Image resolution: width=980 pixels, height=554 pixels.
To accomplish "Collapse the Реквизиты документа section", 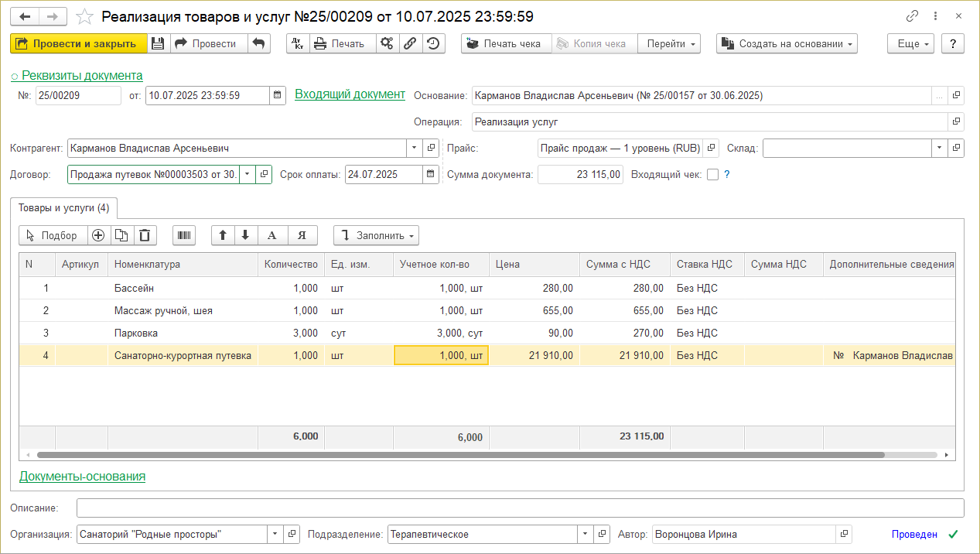I will tap(76, 76).
